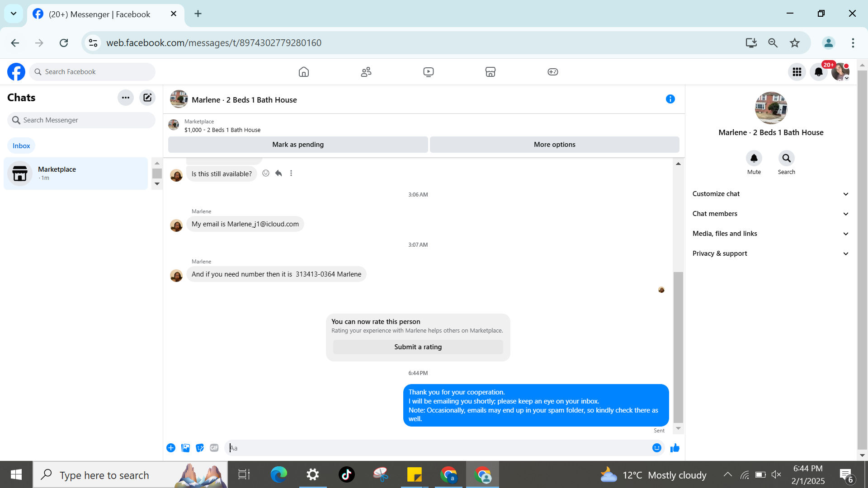The height and width of the screenshot is (488, 868).
Task: Mute this conversation with bell icon
Action: tap(754, 159)
